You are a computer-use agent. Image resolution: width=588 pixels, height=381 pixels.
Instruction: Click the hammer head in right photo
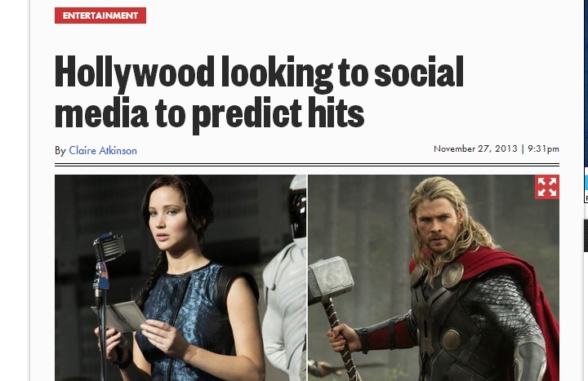click(x=331, y=277)
